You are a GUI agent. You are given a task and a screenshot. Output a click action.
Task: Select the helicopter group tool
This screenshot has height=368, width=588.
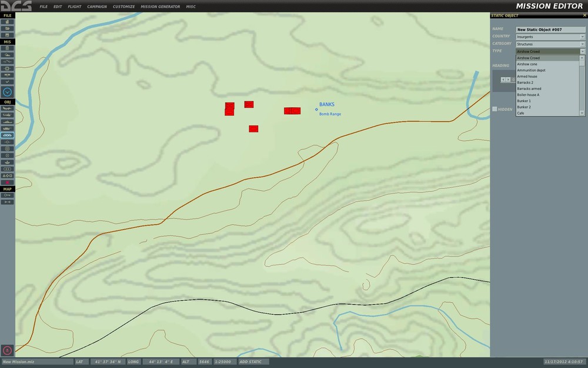coord(7,115)
